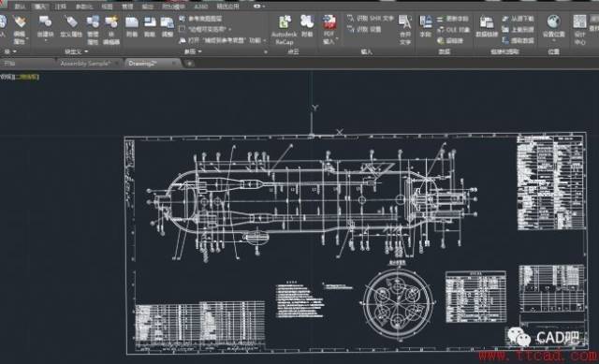Viewport: 599px width, 364px height.
Task: Open the Manage Attributes (管理属性) tool
Action: pyautogui.click(x=93, y=30)
